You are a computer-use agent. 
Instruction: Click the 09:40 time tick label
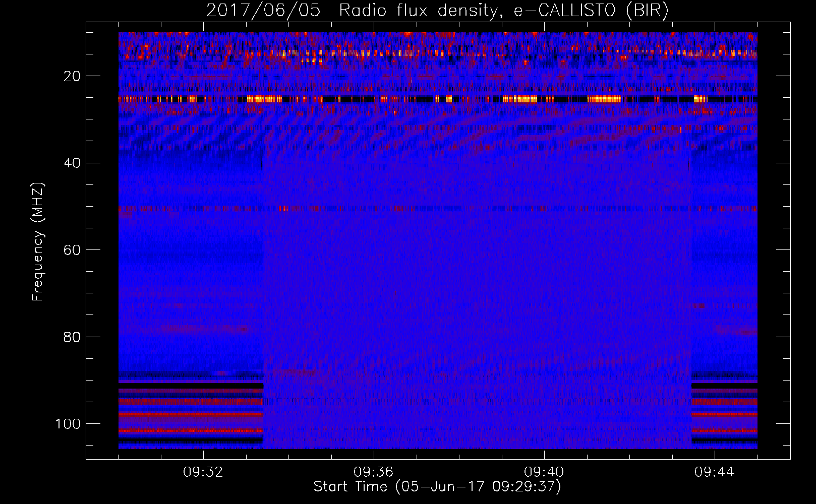point(544,472)
